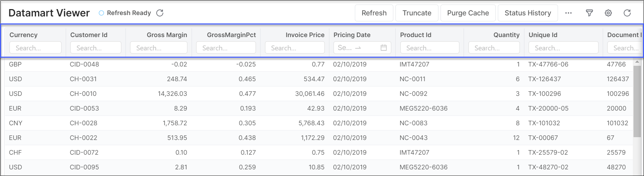Viewport: 644px width, 176px height.
Task: Click the Purge Cache button
Action: coord(468,13)
